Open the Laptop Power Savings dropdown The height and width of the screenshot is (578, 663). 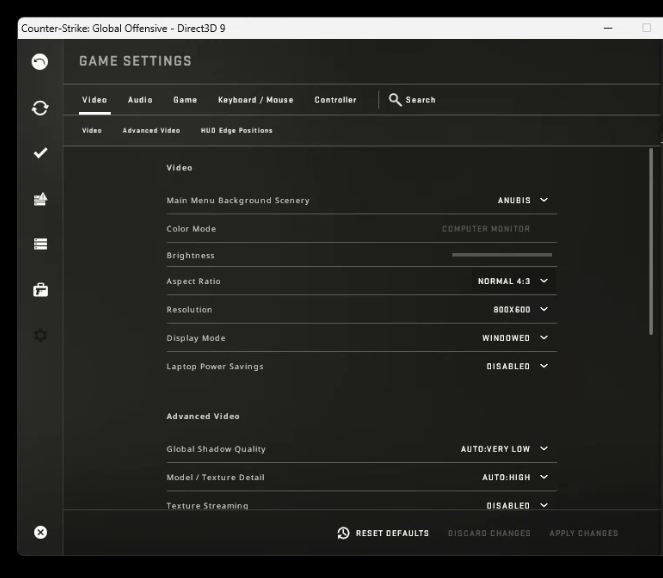click(x=517, y=366)
